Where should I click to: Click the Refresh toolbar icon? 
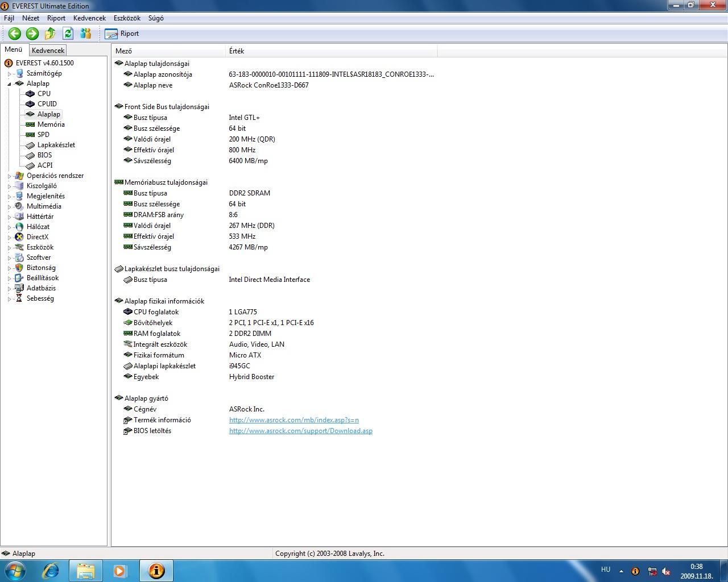click(x=68, y=34)
